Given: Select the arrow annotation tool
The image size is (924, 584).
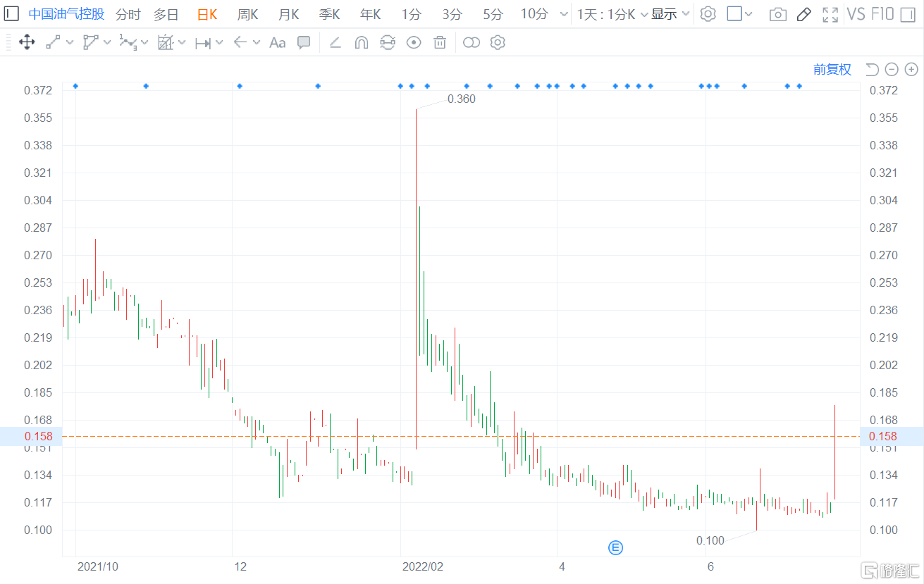Looking at the screenshot, I should point(240,42).
